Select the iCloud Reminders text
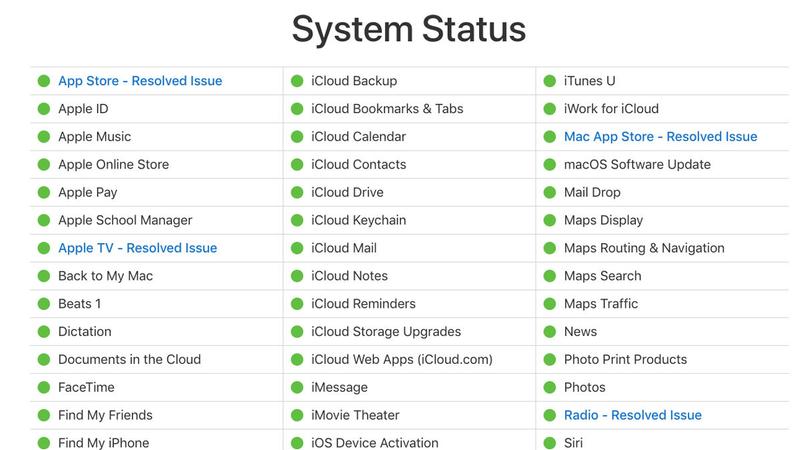 363,304
